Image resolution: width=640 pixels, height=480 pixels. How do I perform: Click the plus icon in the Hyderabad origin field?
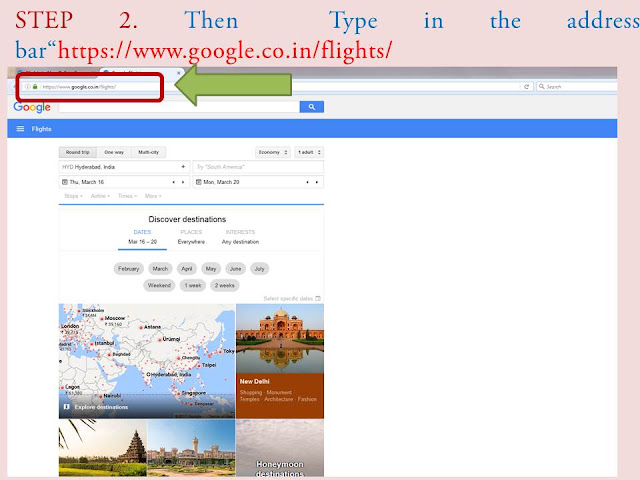[x=183, y=167]
